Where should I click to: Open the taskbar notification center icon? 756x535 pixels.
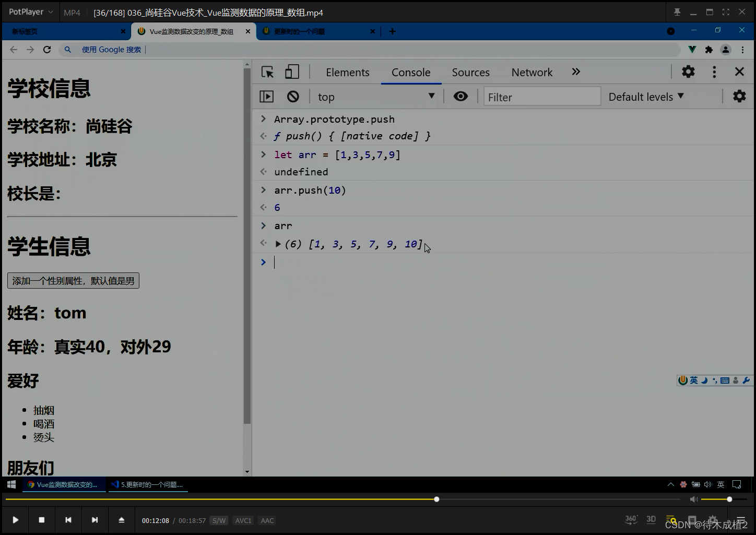click(737, 484)
